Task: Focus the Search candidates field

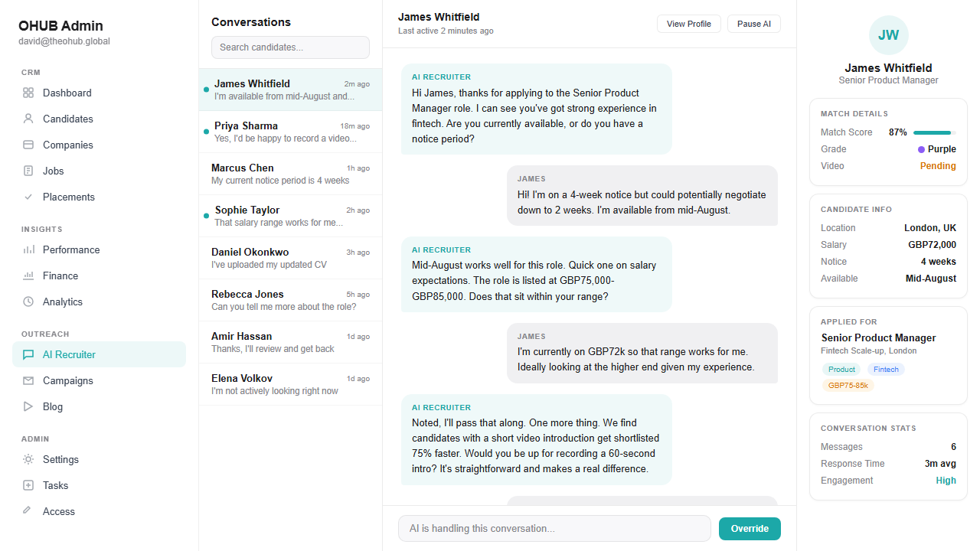Action: click(290, 47)
